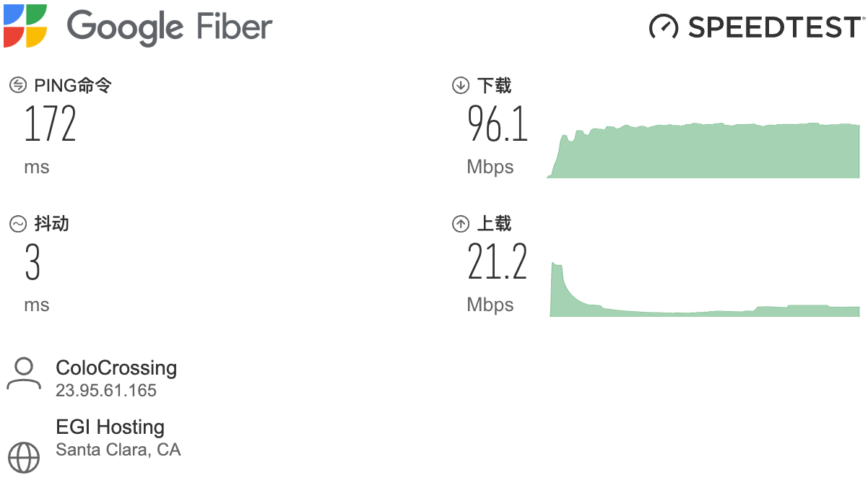Click the upload speed graph

705,289
